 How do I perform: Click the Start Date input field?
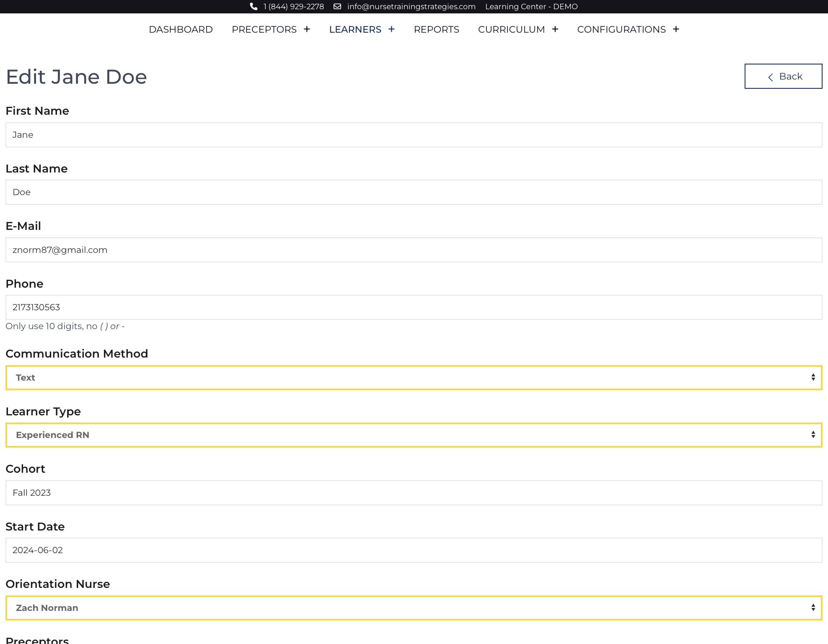414,550
